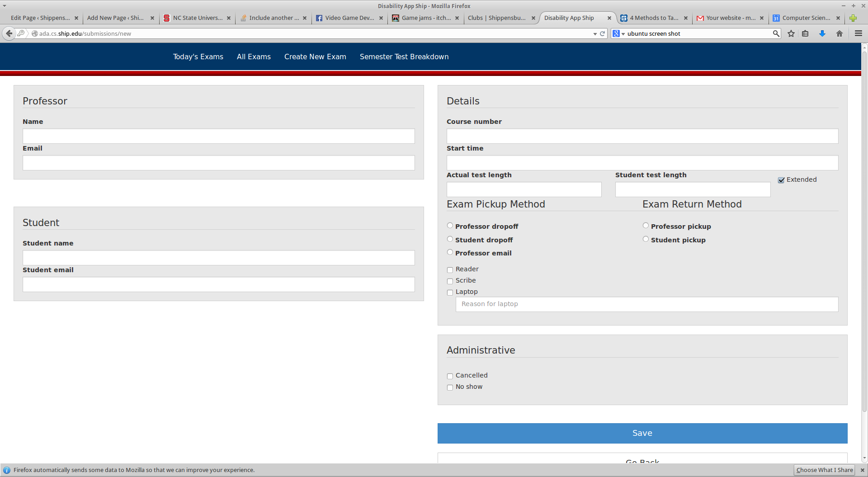The image size is (868, 477).
Task: Click the Course number input field
Action: 642,136
